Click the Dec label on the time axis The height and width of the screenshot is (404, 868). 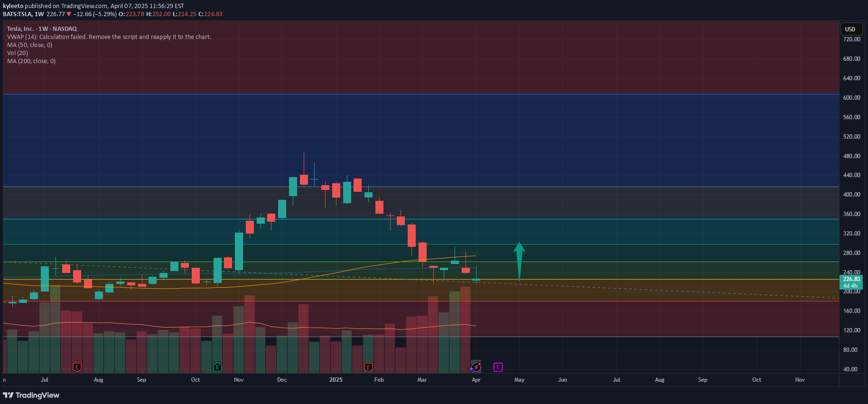point(282,380)
